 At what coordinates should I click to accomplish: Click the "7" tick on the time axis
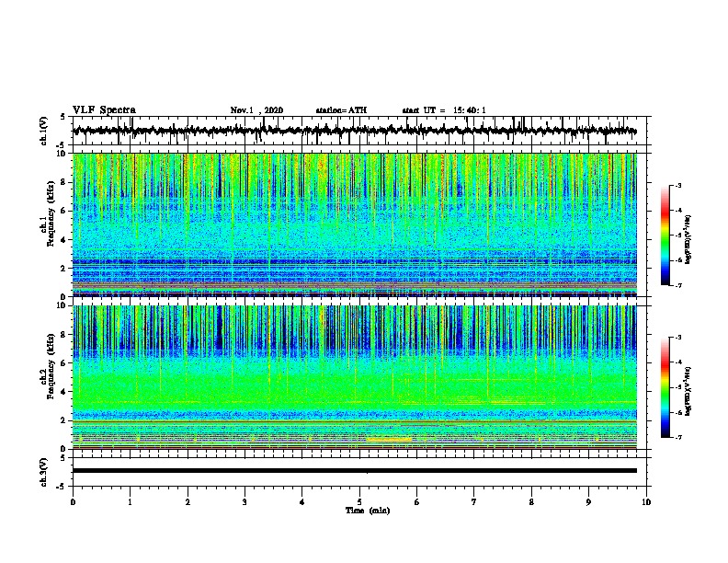(474, 502)
